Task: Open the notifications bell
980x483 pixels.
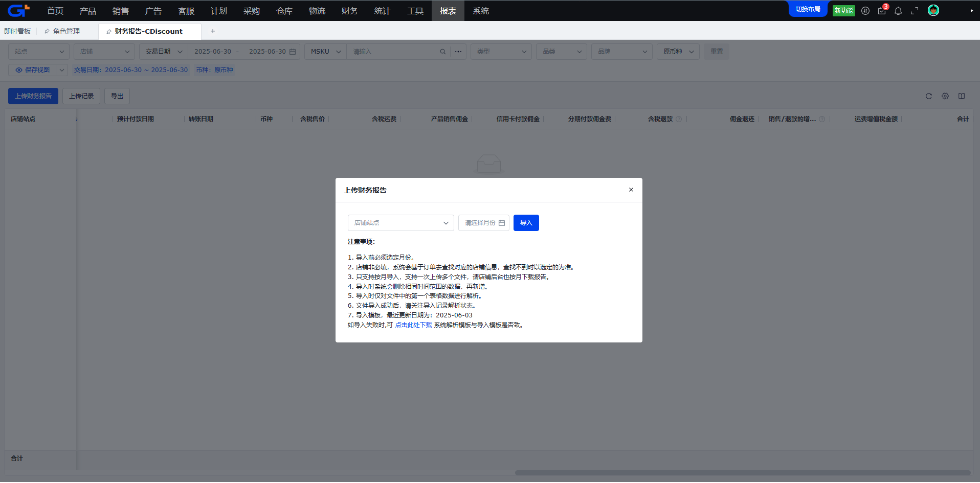Action: coord(898,11)
